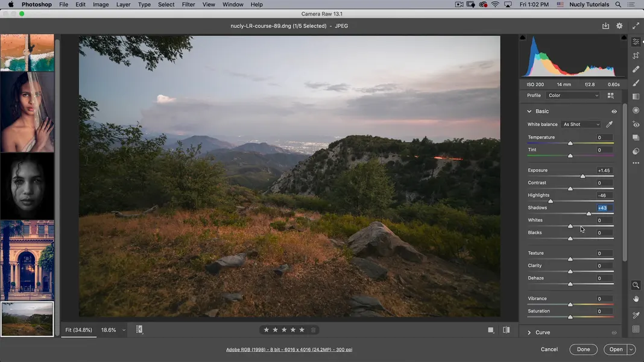Select the Crop and Rotate tool

[x=636, y=55]
